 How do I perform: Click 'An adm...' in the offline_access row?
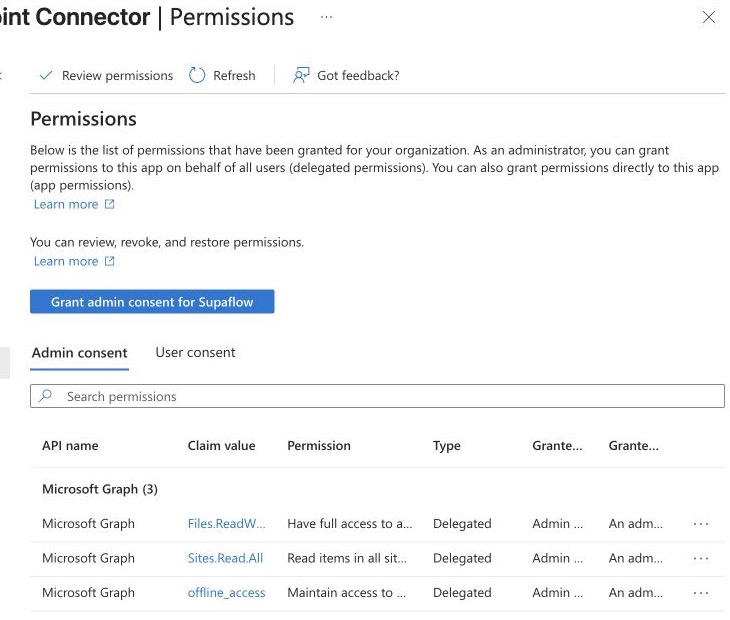635,593
